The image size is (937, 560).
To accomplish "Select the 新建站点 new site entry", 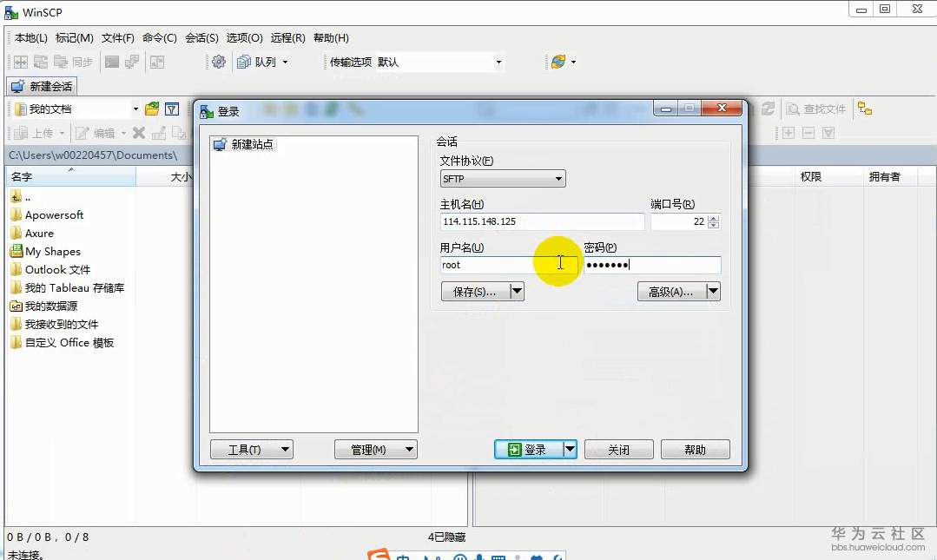I will 244,144.
